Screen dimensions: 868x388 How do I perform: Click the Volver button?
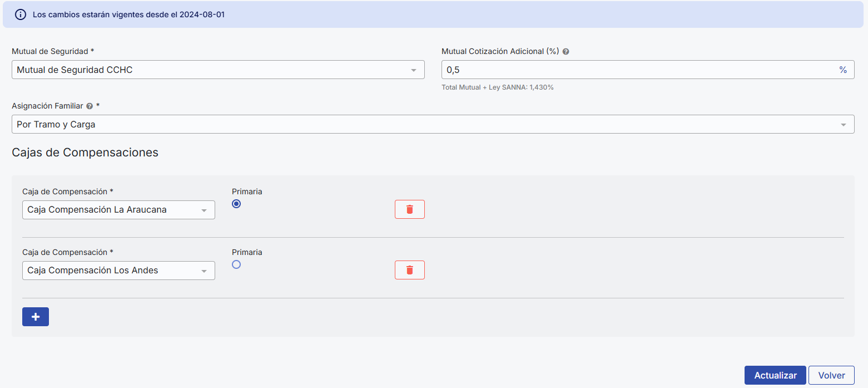(x=831, y=375)
